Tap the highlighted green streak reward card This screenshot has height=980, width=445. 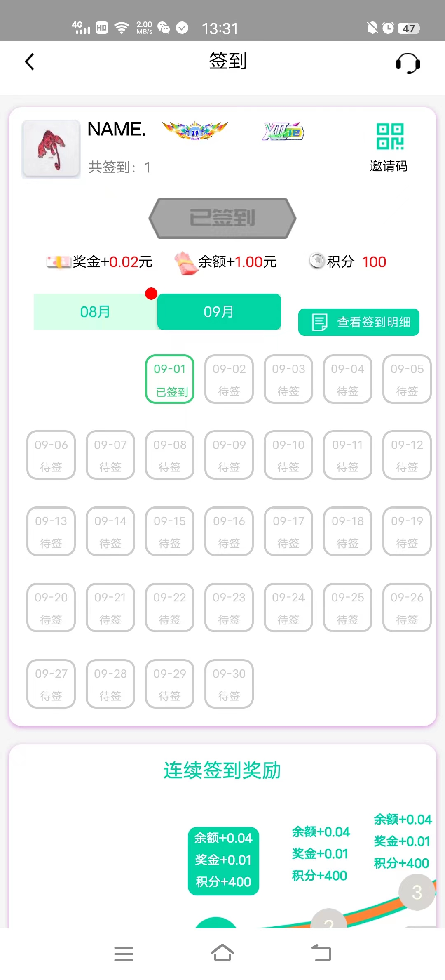[223, 861]
